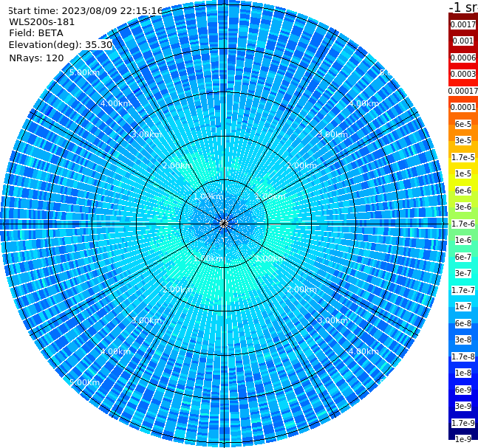Click the southwest '2.00km' range ring label
This screenshot has height=448, width=478.
point(178,289)
